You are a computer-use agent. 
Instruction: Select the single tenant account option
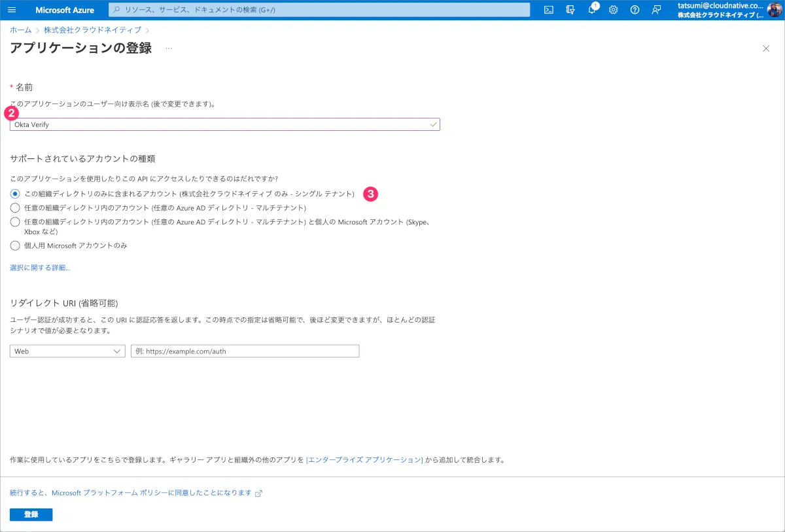click(15, 194)
